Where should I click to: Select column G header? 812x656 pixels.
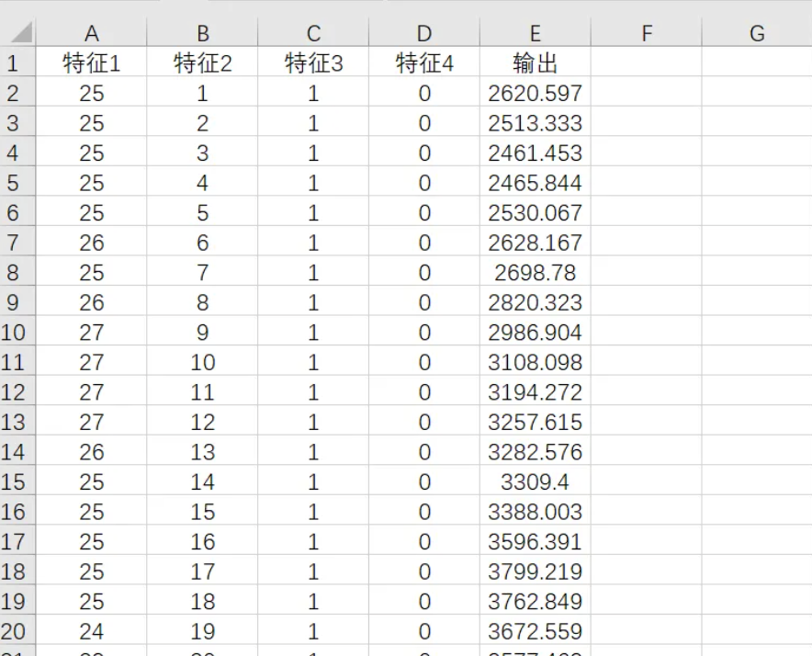click(x=756, y=33)
